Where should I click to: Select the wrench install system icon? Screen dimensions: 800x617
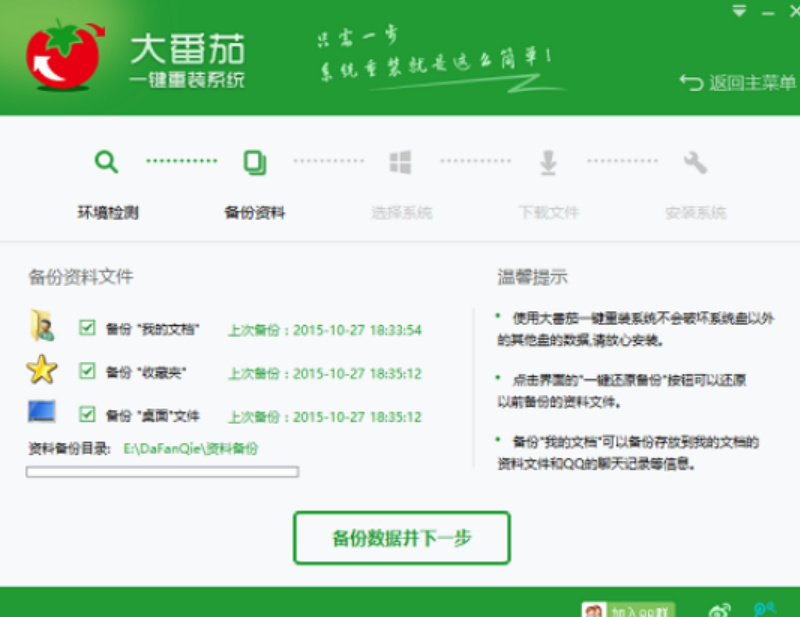(x=695, y=162)
